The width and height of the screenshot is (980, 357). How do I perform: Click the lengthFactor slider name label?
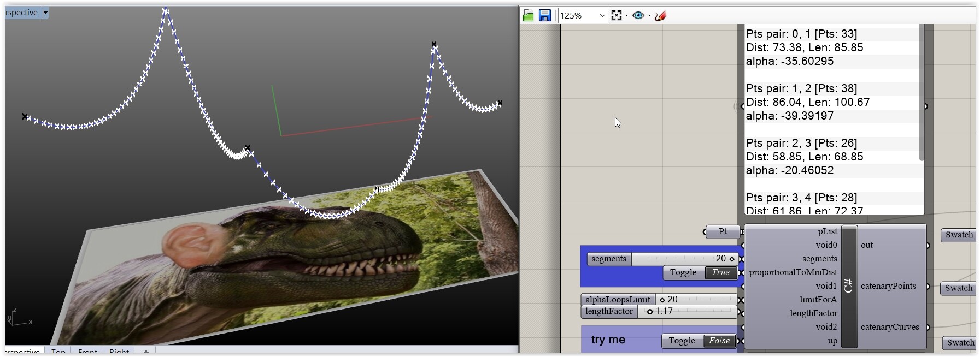(x=609, y=311)
